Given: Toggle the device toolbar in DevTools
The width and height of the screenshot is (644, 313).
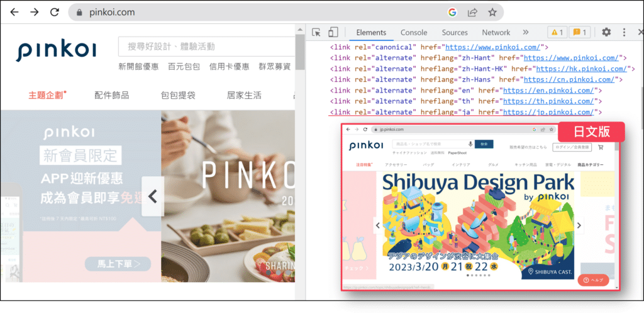Looking at the screenshot, I should point(333,32).
